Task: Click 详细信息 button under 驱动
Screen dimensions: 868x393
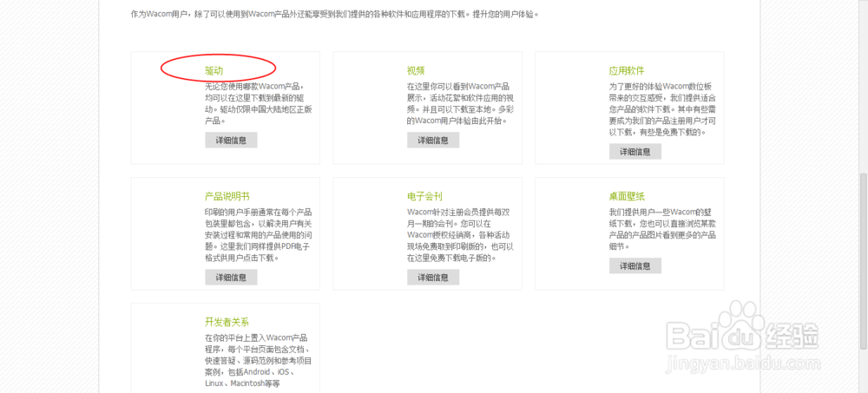Action: coord(231,140)
